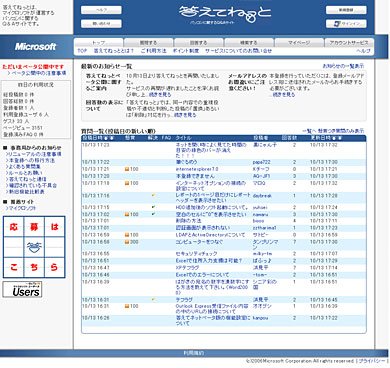The width and height of the screenshot is (390, 368).
Task: Open the ポイント制度 submenu link
Action: click(186, 51)
